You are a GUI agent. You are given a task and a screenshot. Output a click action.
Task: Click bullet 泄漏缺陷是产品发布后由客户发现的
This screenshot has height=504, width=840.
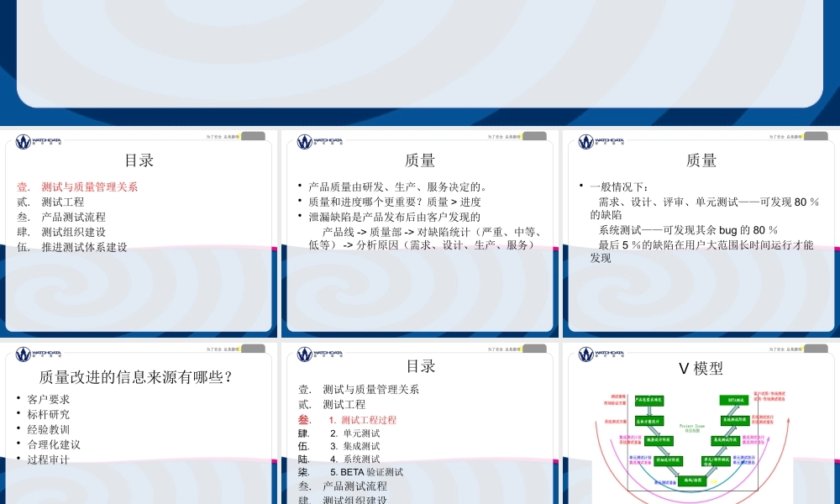click(389, 217)
